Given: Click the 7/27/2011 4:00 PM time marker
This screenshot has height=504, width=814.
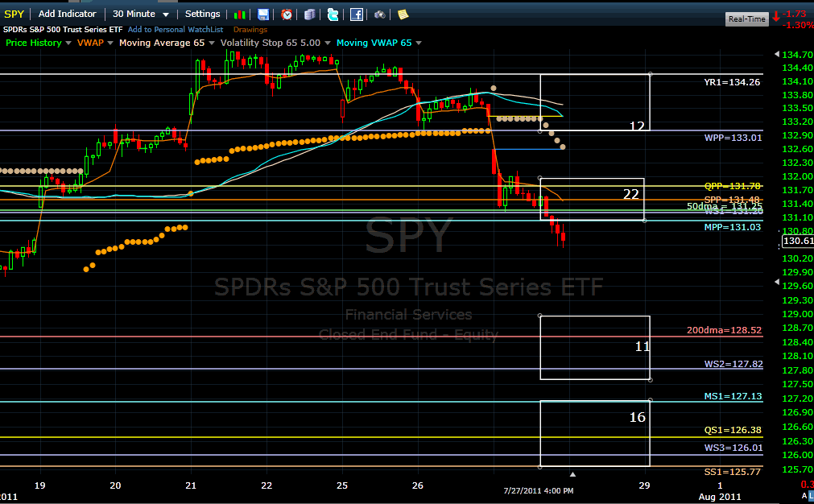Looking at the screenshot, I should (539, 490).
